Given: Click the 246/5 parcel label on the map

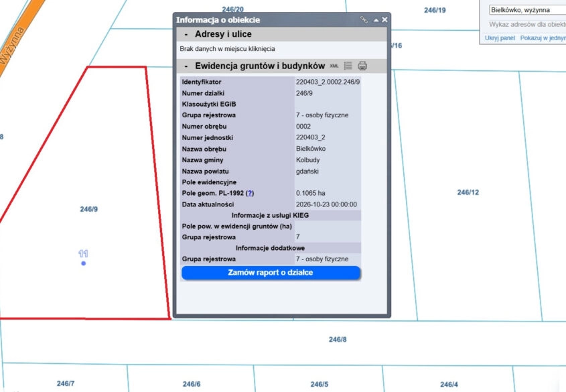Looking at the screenshot, I should (320, 385).
